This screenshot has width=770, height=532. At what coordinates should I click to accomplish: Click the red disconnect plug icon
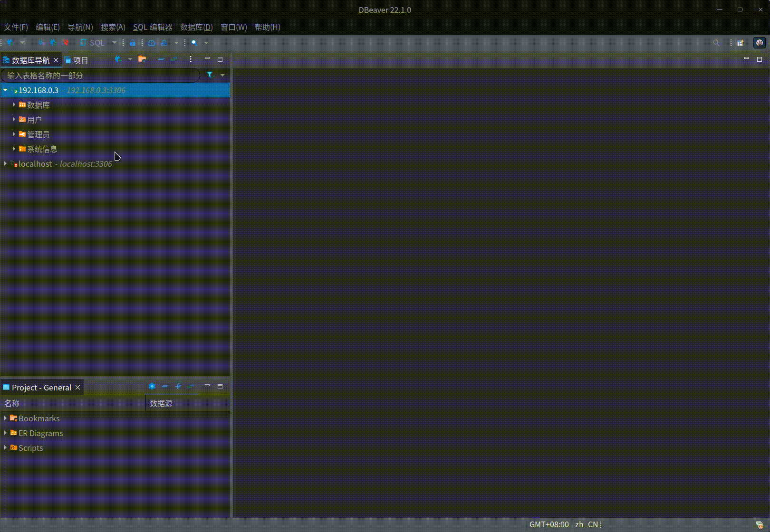pyautogui.click(x=66, y=43)
